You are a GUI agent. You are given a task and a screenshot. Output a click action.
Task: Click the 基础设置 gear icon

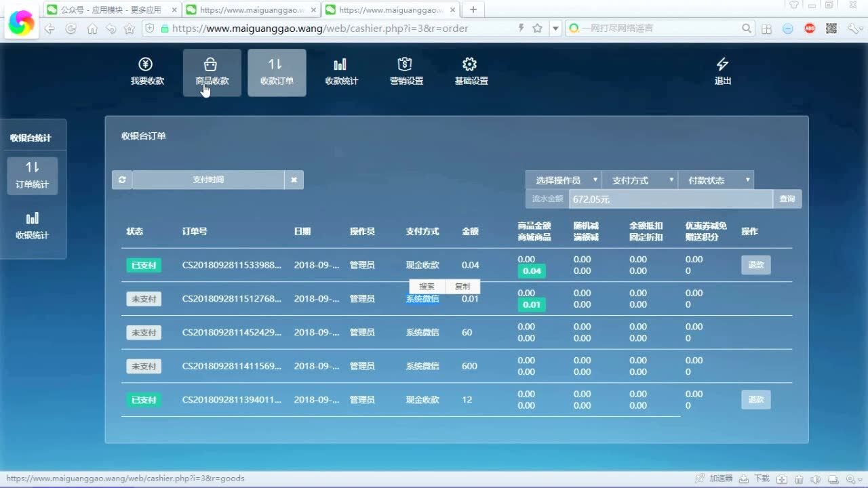(x=469, y=71)
